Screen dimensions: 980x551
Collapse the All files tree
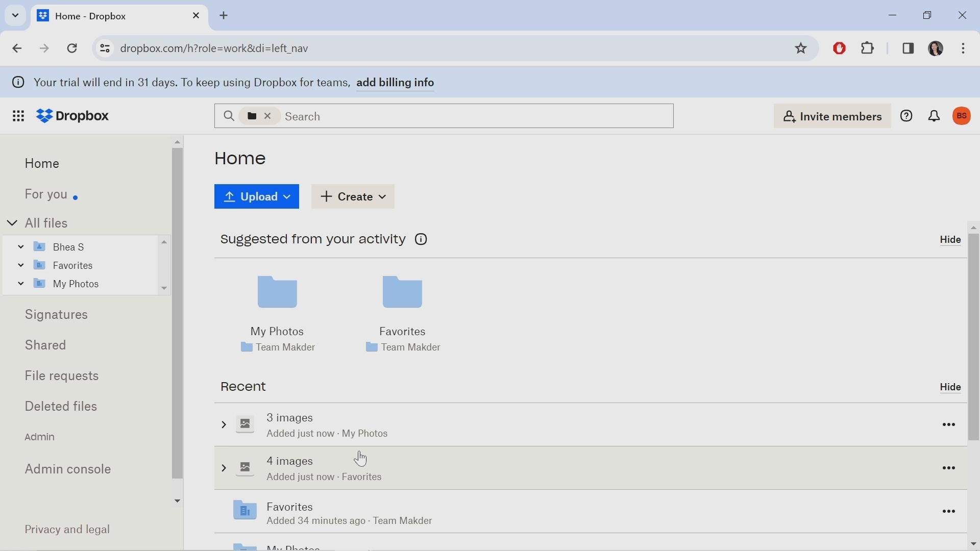(x=12, y=223)
